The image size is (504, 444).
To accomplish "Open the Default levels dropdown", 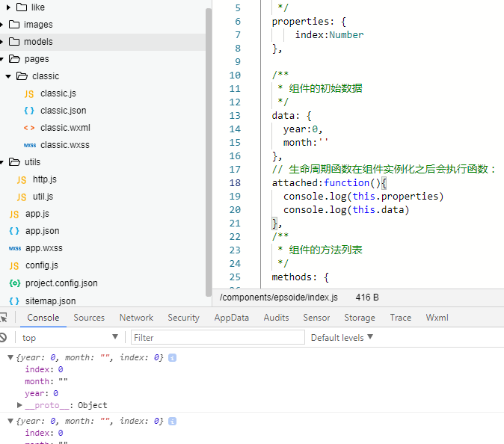I will point(342,337).
